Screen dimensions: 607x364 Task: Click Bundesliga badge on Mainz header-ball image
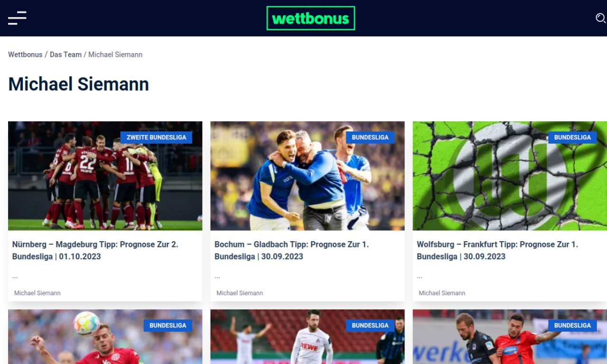168,326
